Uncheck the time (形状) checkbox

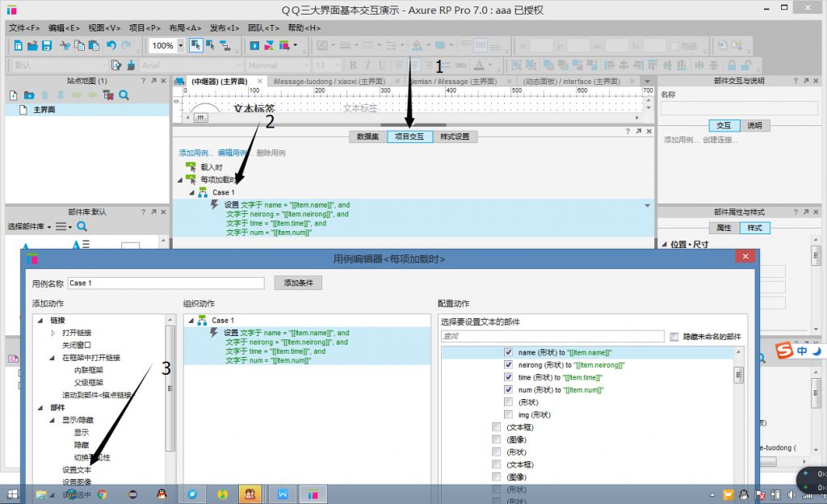[509, 377]
